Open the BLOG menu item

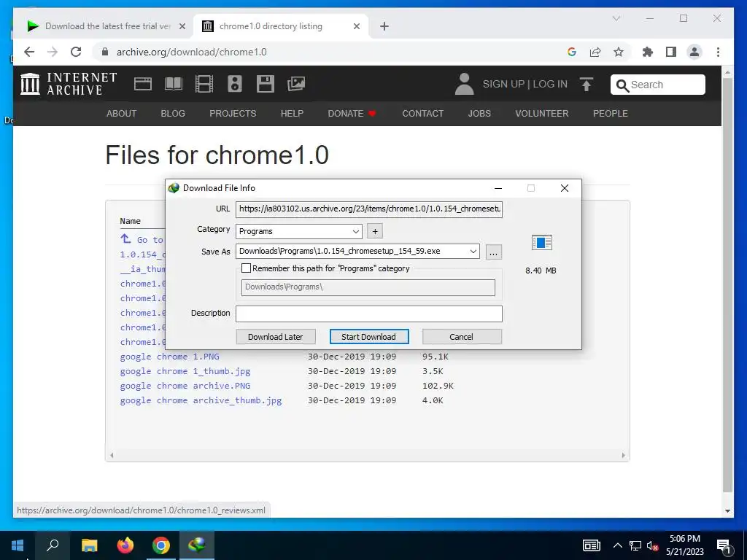coord(173,113)
